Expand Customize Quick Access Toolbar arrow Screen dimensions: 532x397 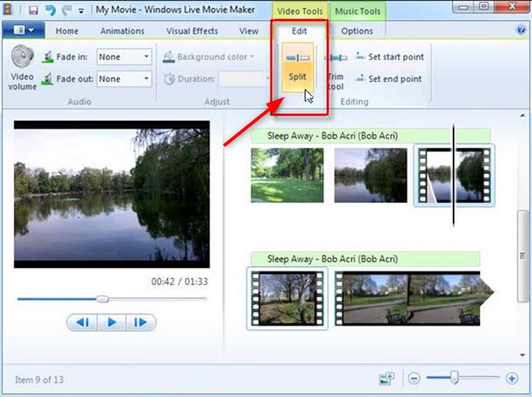point(81,11)
